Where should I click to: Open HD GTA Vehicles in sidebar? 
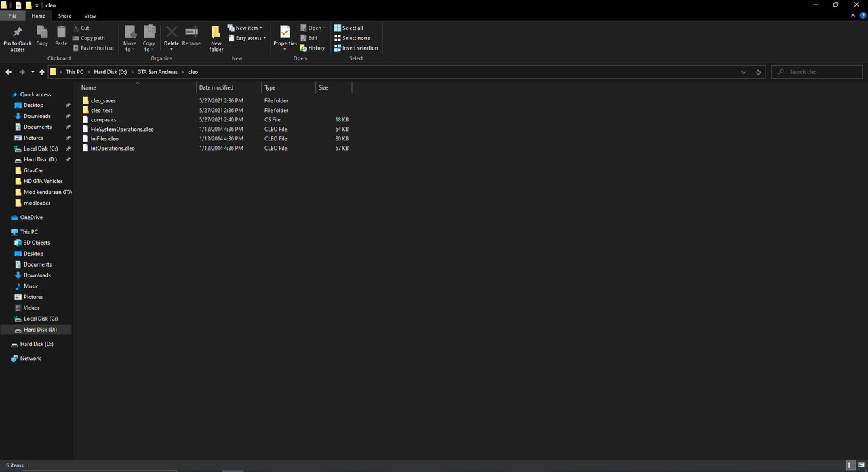click(x=43, y=181)
